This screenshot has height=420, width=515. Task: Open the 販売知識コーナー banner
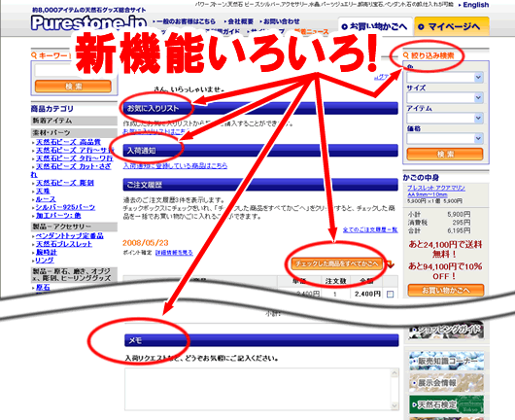(x=446, y=361)
